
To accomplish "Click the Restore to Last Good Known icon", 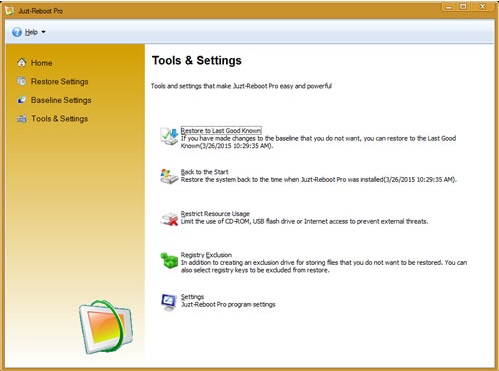I will tap(169, 136).
